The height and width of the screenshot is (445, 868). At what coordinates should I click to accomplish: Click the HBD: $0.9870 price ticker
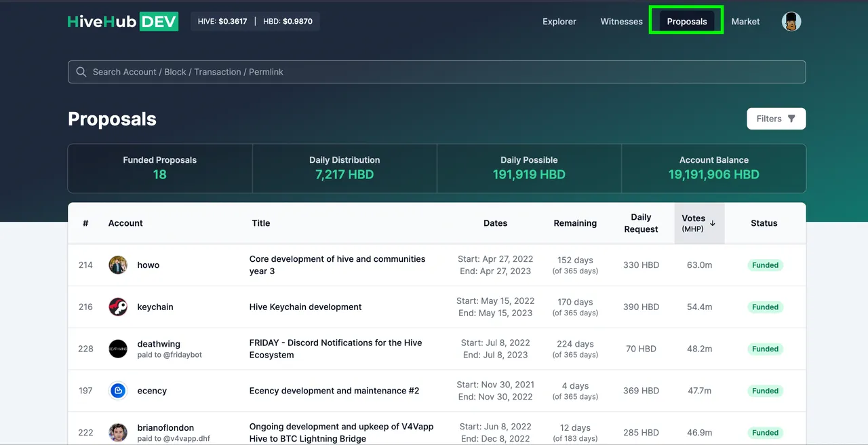[x=288, y=22]
